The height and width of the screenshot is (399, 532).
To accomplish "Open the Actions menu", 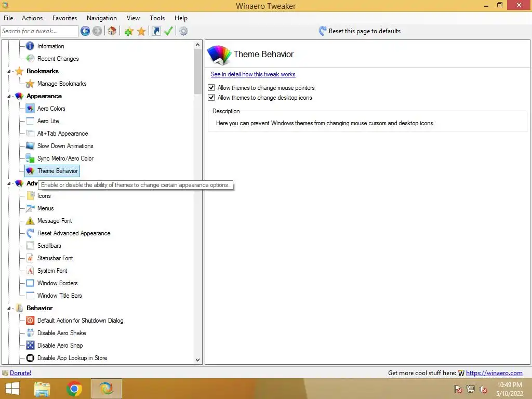I will [x=32, y=18].
